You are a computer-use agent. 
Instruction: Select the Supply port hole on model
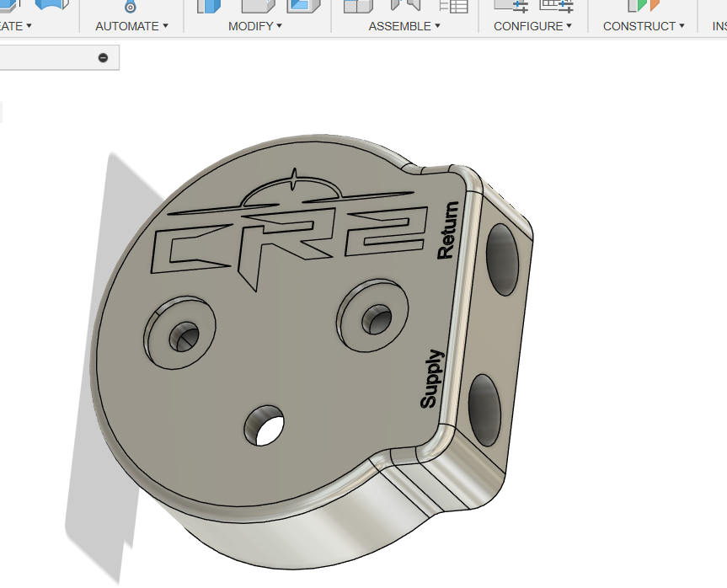[484, 409]
